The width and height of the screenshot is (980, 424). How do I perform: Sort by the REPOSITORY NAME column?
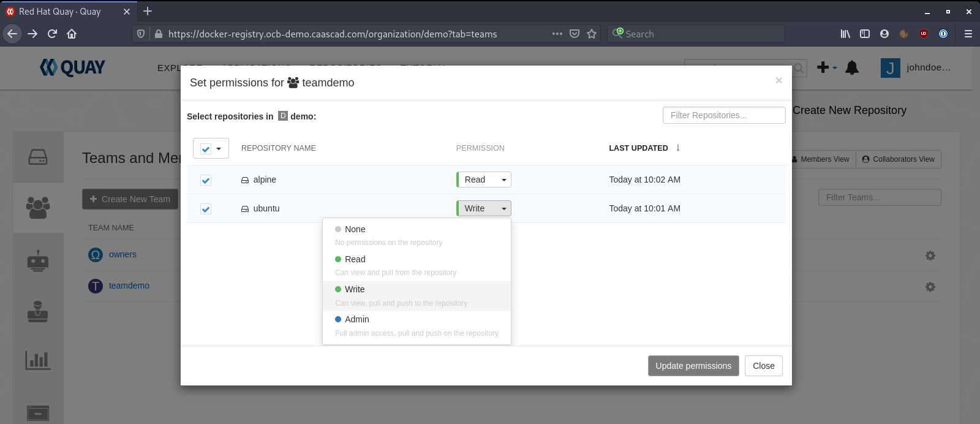[279, 148]
